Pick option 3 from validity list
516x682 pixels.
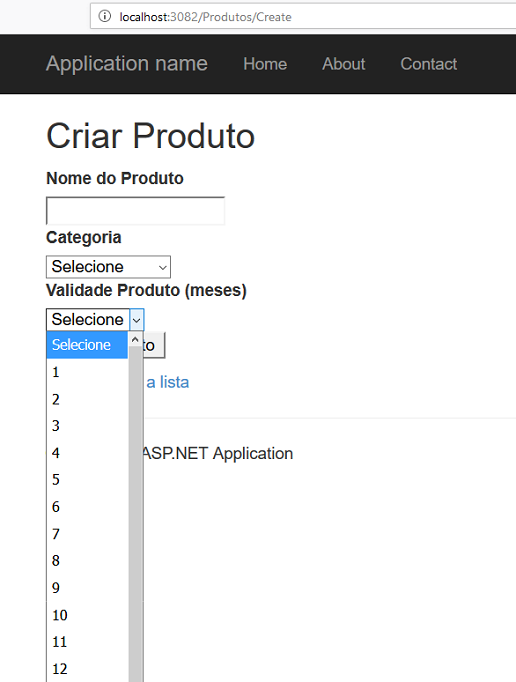pos(87,426)
